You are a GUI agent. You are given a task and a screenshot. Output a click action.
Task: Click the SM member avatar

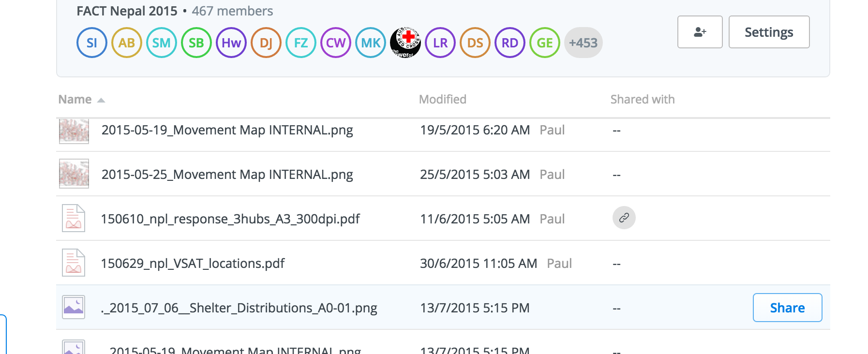[162, 43]
